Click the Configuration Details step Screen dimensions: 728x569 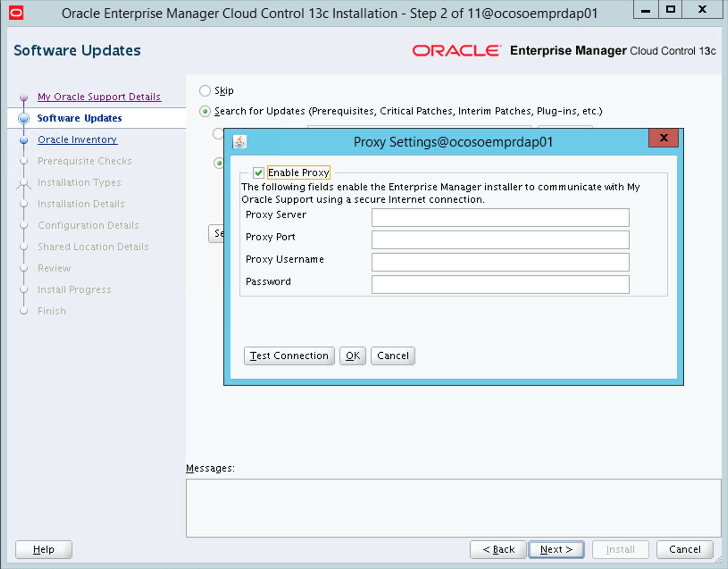pos(88,226)
